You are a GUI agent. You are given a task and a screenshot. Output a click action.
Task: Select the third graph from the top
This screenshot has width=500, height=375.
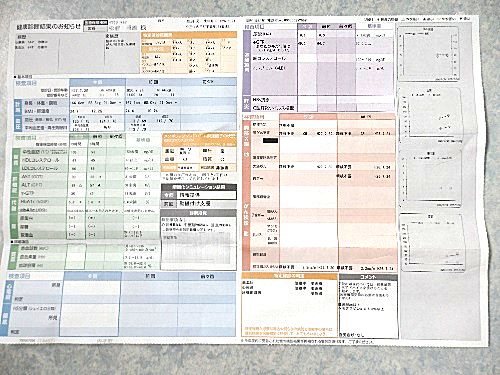tap(431, 178)
